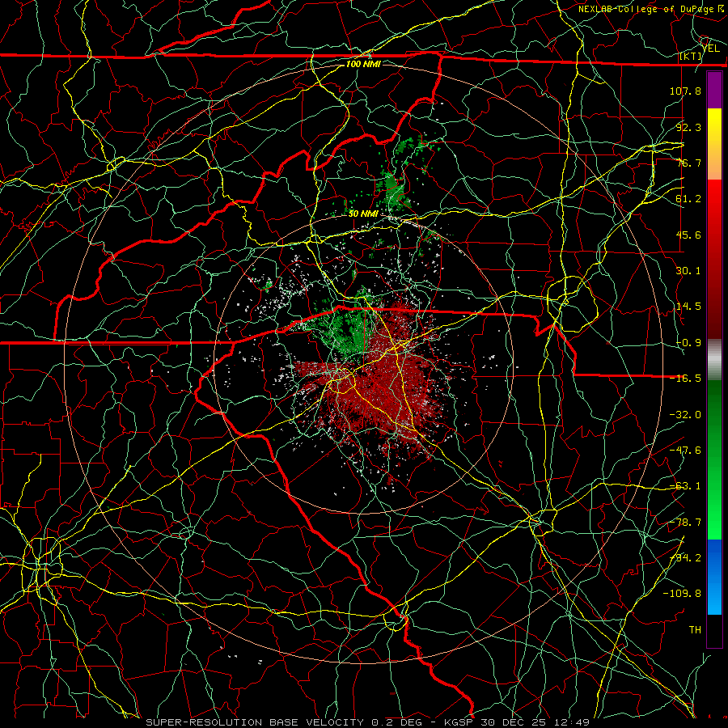This screenshot has height=728, width=728.
Task: Select the -94.2 scale value
Action: tap(685, 558)
